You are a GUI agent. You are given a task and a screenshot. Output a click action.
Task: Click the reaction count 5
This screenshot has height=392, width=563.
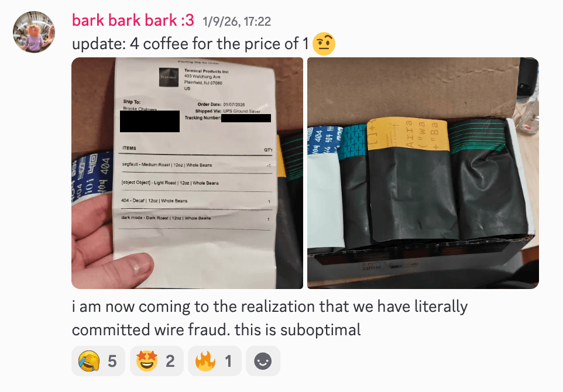(x=112, y=361)
